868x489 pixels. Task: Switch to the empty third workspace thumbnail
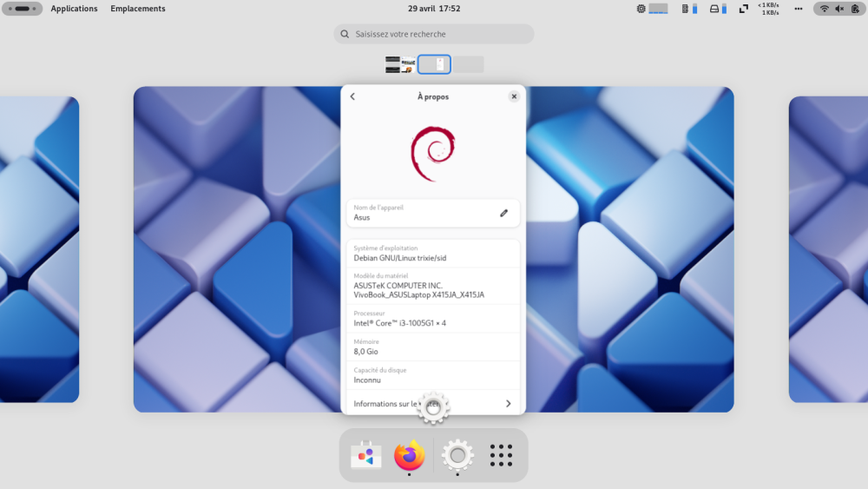(469, 64)
